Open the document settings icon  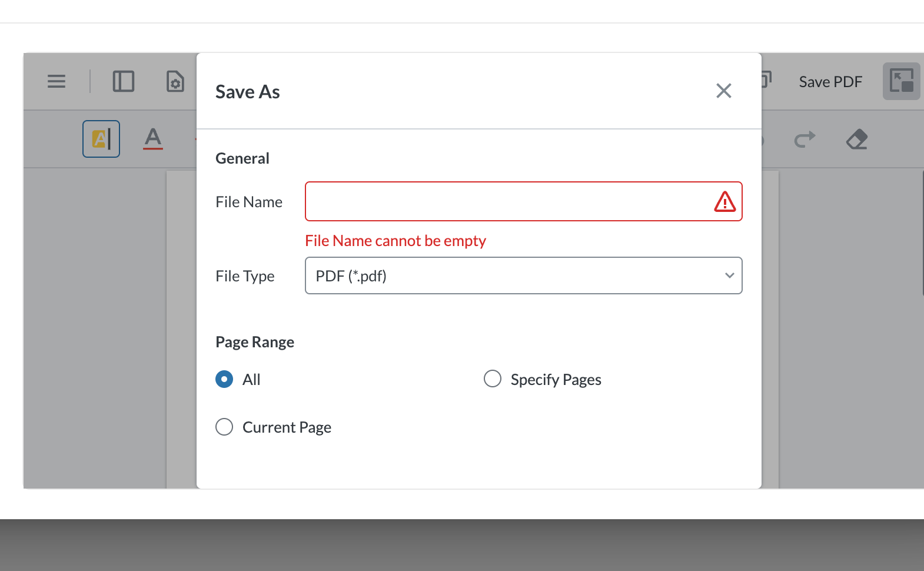click(175, 81)
